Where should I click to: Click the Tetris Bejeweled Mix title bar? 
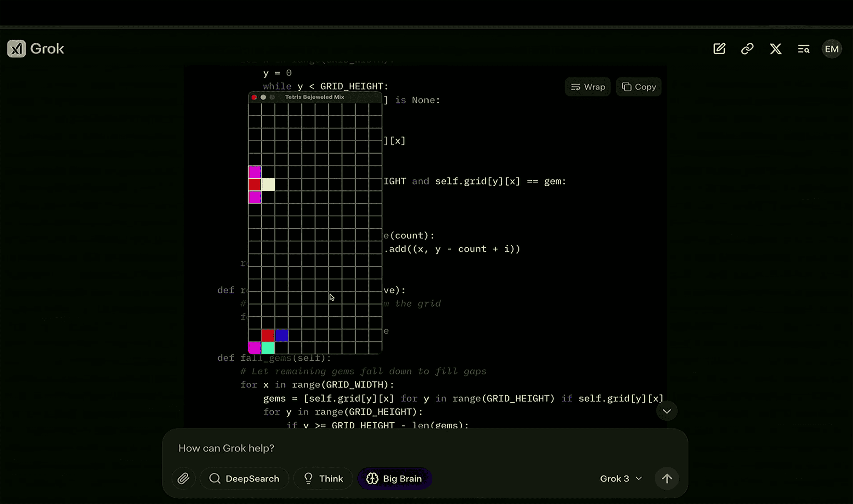pos(314,97)
